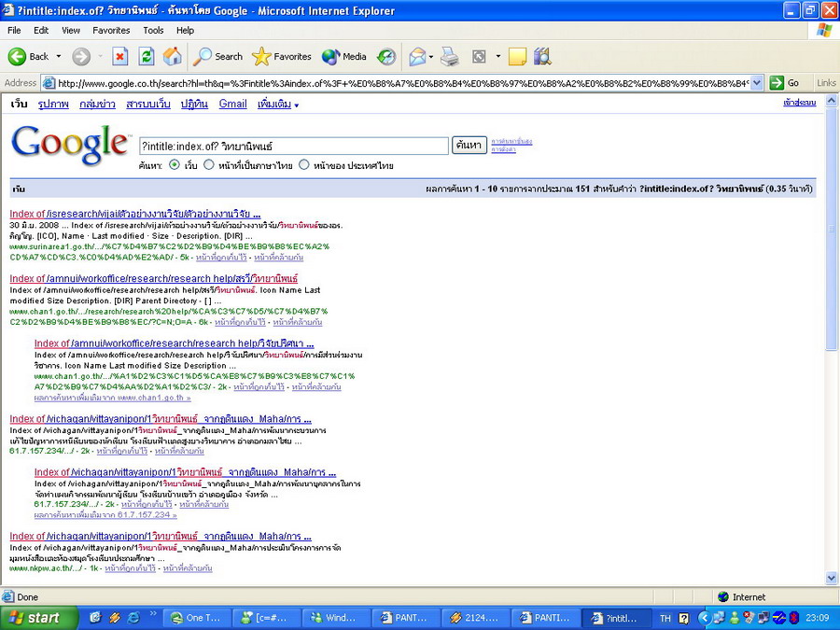Image resolution: width=840 pixels, height=630 pixels.
Task: Click the TH language indicator
Action: tap(665, 618)
